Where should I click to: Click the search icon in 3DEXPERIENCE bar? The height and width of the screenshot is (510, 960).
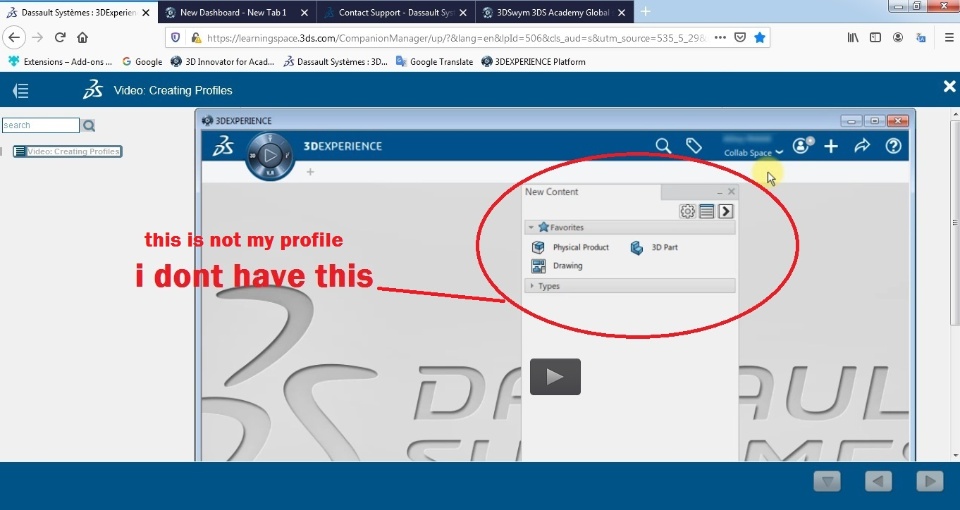coord(663,146)
